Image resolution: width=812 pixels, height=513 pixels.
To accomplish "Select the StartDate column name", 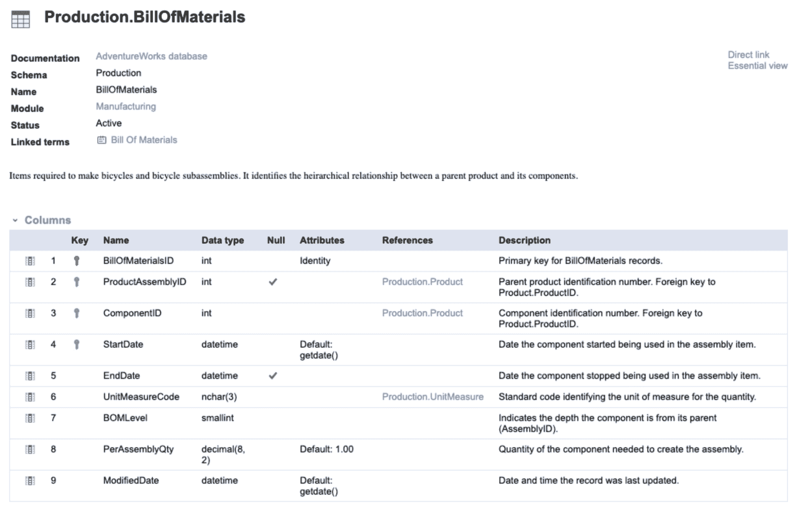I will pos(123,344).
